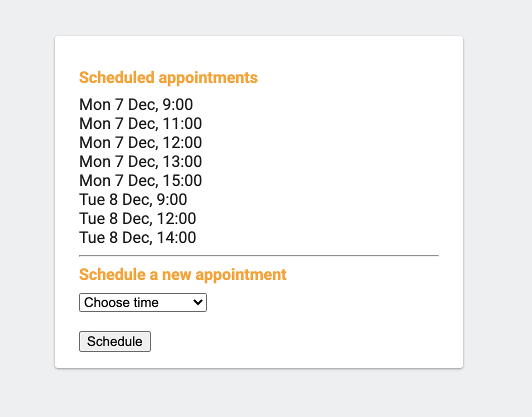Click the last scheduled appointment listed
This screenshot has width=532, height=417.
pyautogui.click(x=137, y=237)
